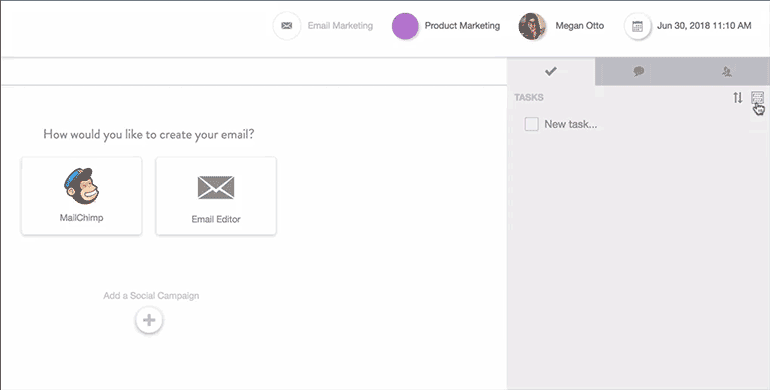The image size is (770, 390).
Task: Choose the Email Editor card
Action: click(x=216, y=195)
